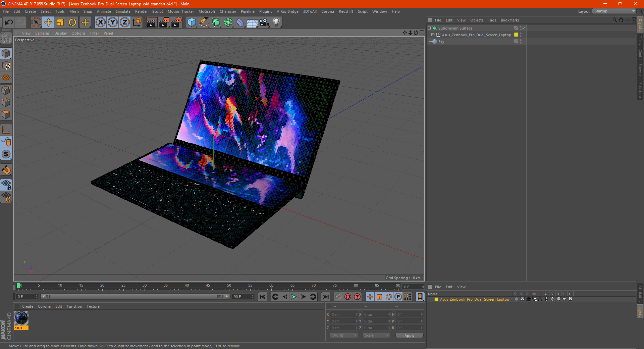Open the Layout Startup dropdown

[x=614, y=11]
